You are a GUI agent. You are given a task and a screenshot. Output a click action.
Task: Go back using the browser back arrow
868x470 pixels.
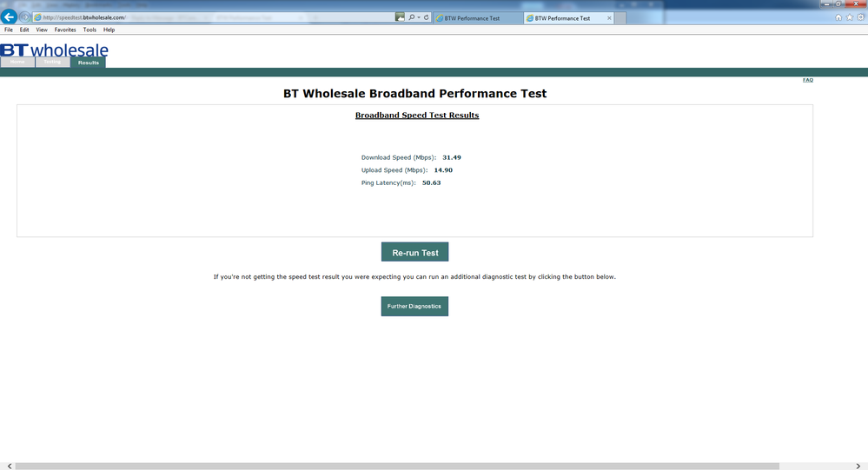point(9,17)
